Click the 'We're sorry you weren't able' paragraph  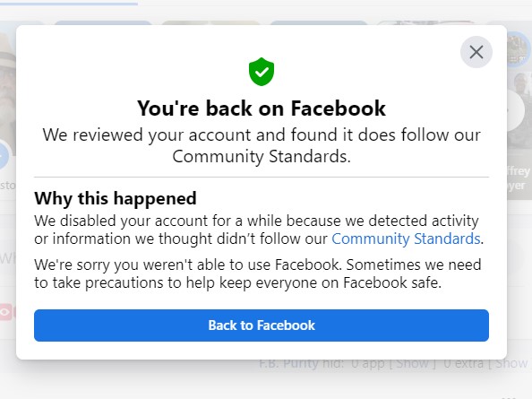coord(258,273)
